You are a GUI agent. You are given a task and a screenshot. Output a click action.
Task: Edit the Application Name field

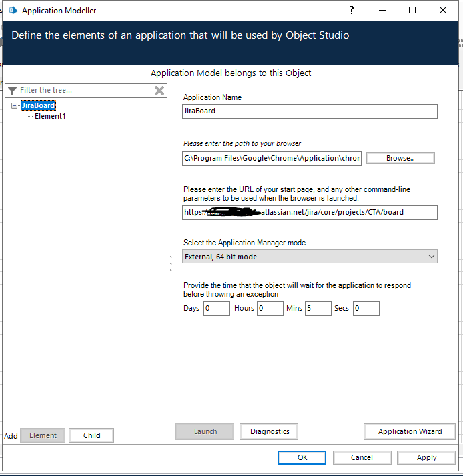(x=310, y=111)
